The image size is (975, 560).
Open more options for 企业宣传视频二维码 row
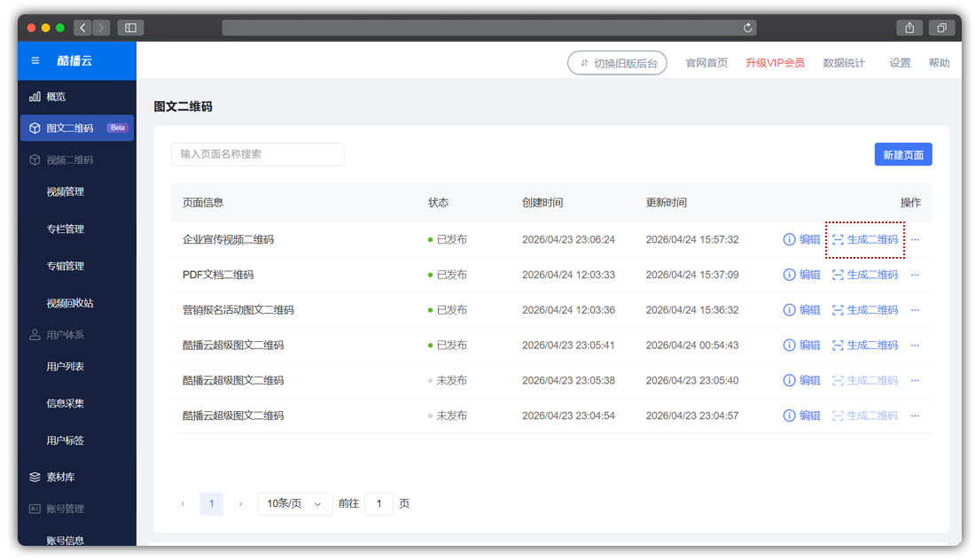pos(915,239)
